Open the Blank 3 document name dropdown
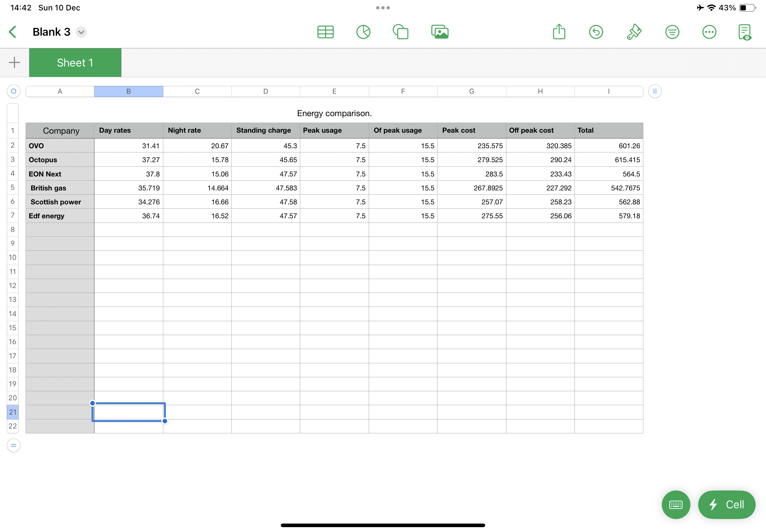This screenshot has width=766, height=532. [81, 32]
